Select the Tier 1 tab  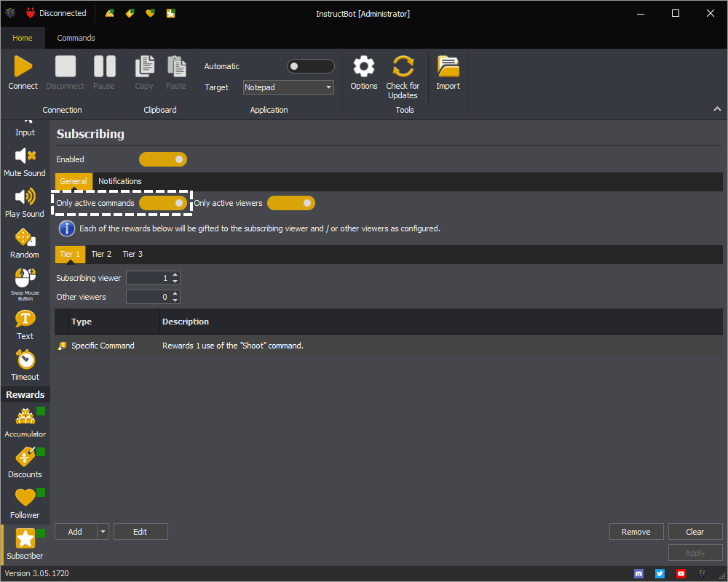pyautogui.click(x=70, y=255)
